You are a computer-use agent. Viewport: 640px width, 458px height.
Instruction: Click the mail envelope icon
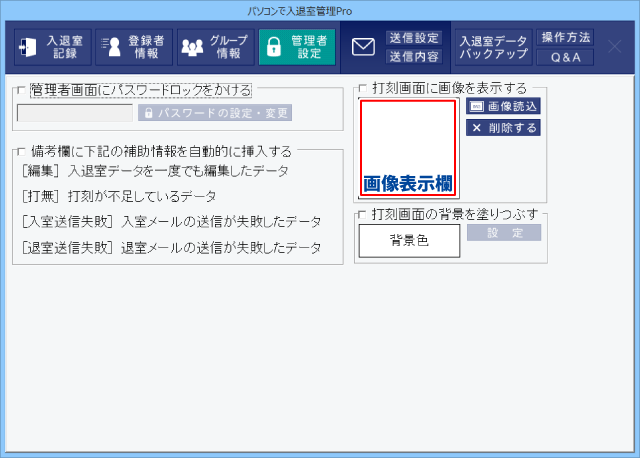pyautogui.click(x=363, y=47)
